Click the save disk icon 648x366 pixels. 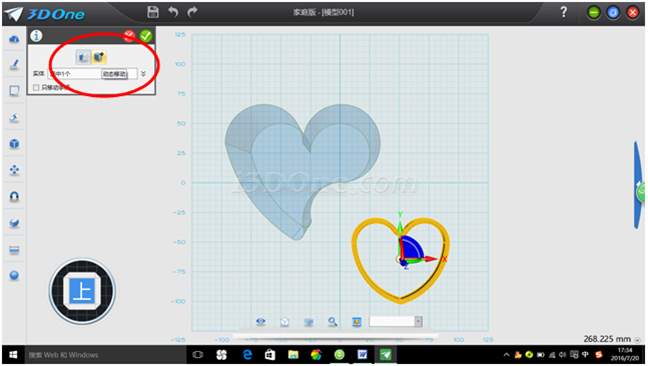click(x=153, y=12)
